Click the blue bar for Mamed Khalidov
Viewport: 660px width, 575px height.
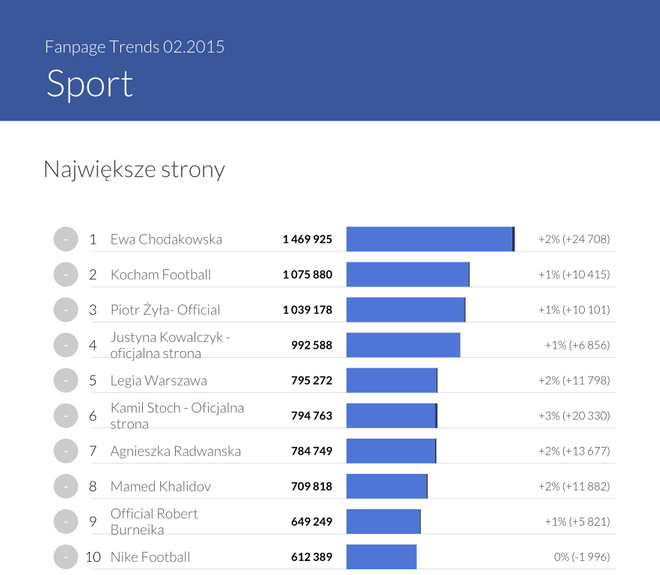coord(386,486)
